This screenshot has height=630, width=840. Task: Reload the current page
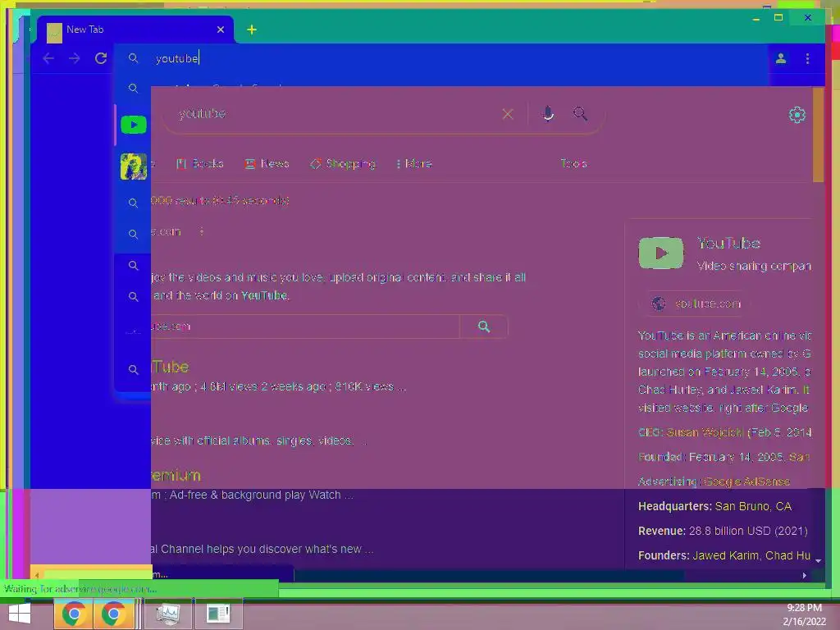[x=101, y=58]
